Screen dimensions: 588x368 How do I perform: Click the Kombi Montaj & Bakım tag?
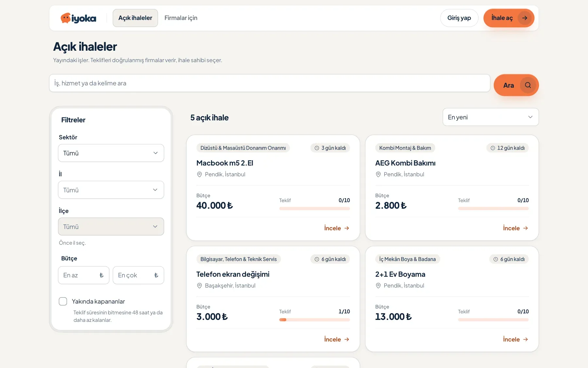pos(405,148)
